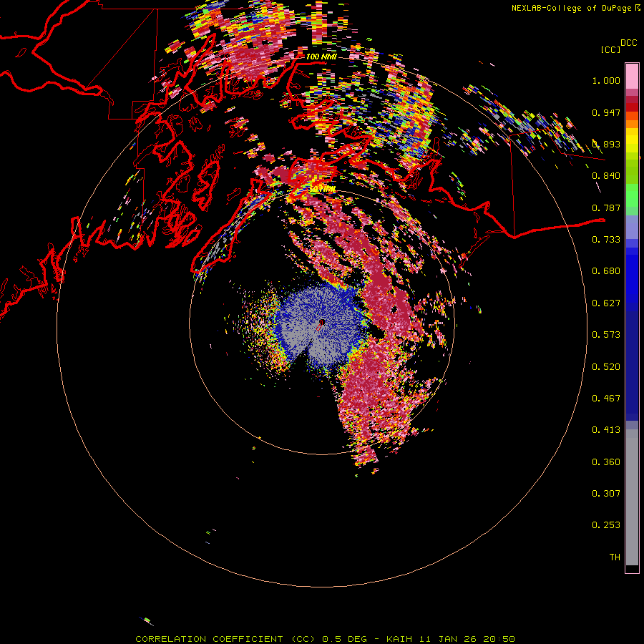Click the radar site marker at ring center
Viewport: 644px width, 644px height.
tap(321, 323)
